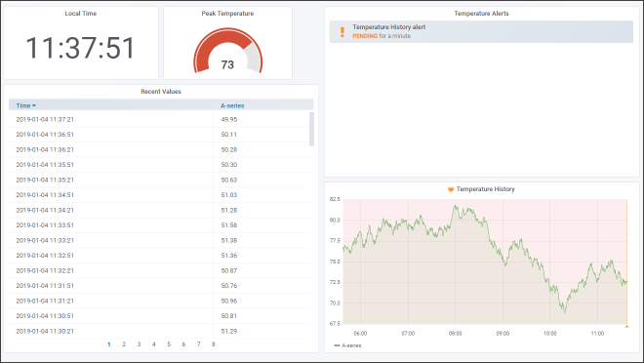644x363 pixels.
Task: Go to page 1 of Recent Values
Action: click(x=109, y=344)
